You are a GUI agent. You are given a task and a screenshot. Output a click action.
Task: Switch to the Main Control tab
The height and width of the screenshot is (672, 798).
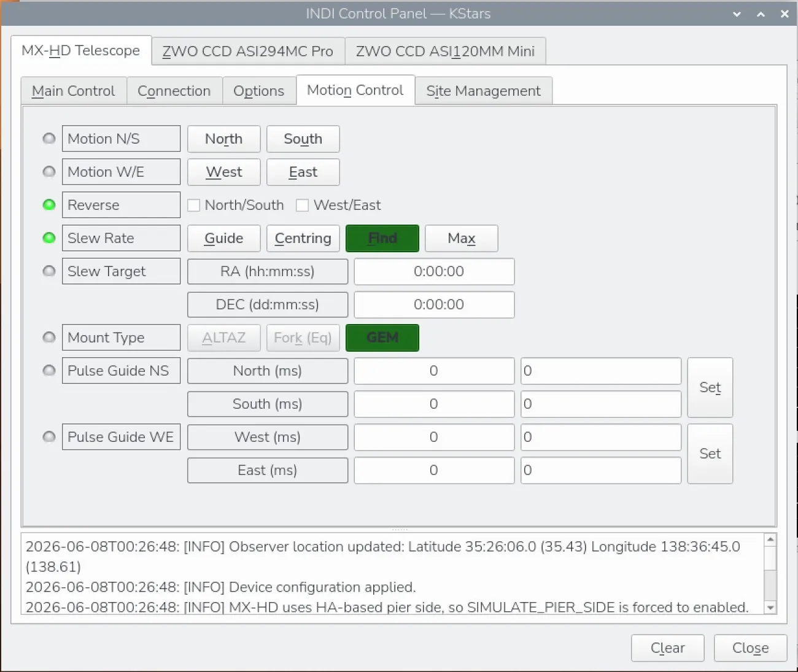point(74,91)
